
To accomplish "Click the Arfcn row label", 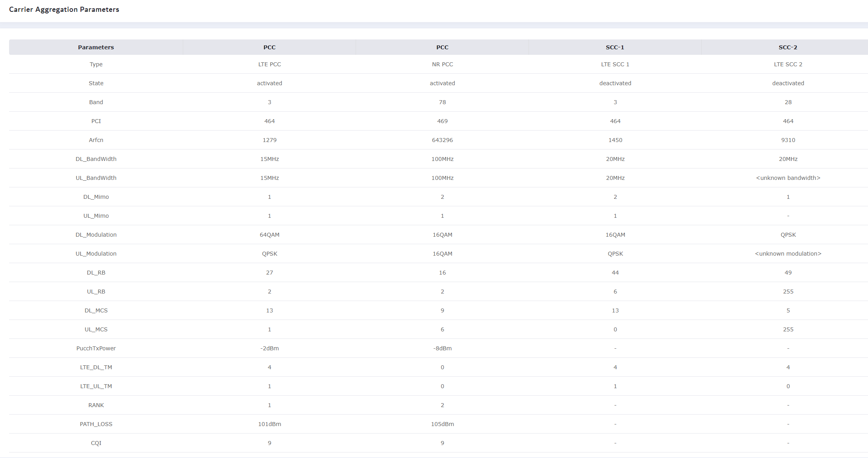I will tap(96, 140).
